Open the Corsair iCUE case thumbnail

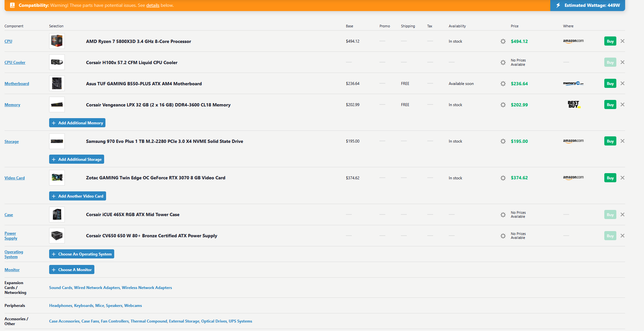(x=57, y=214)
